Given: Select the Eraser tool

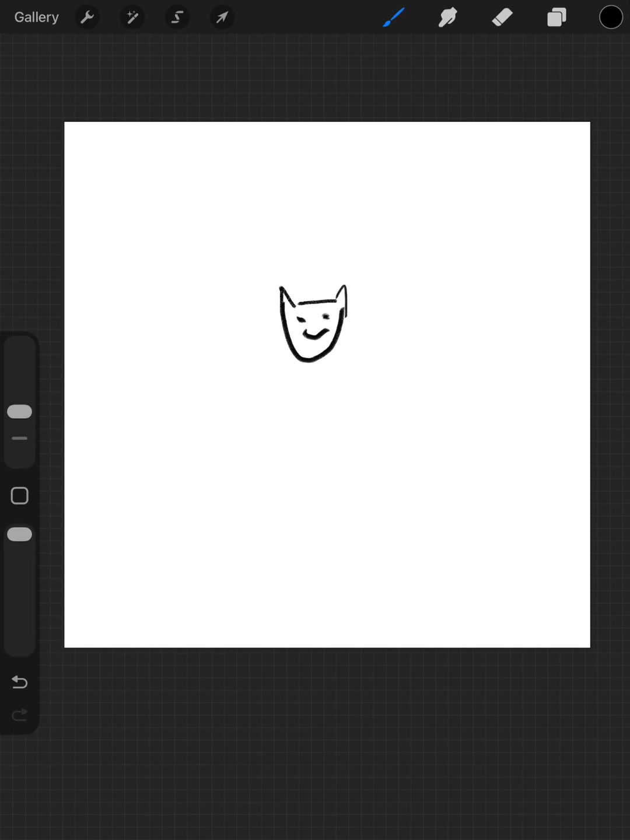Looking at the screenshot, I should (x=502, y=17).
